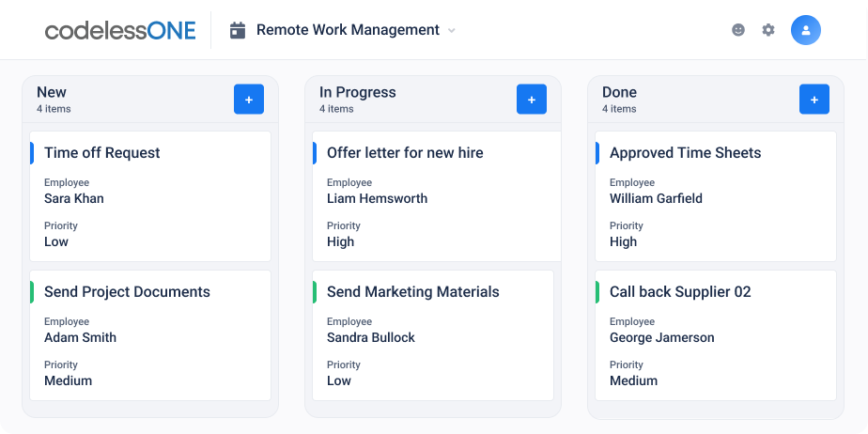Open the Send Project Documents card

coord(150,335)
